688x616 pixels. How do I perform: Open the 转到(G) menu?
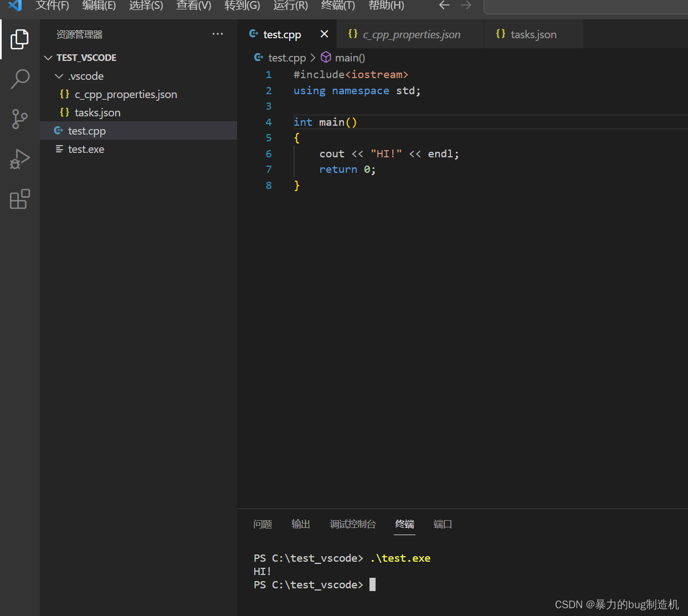[x=242, y=6]
